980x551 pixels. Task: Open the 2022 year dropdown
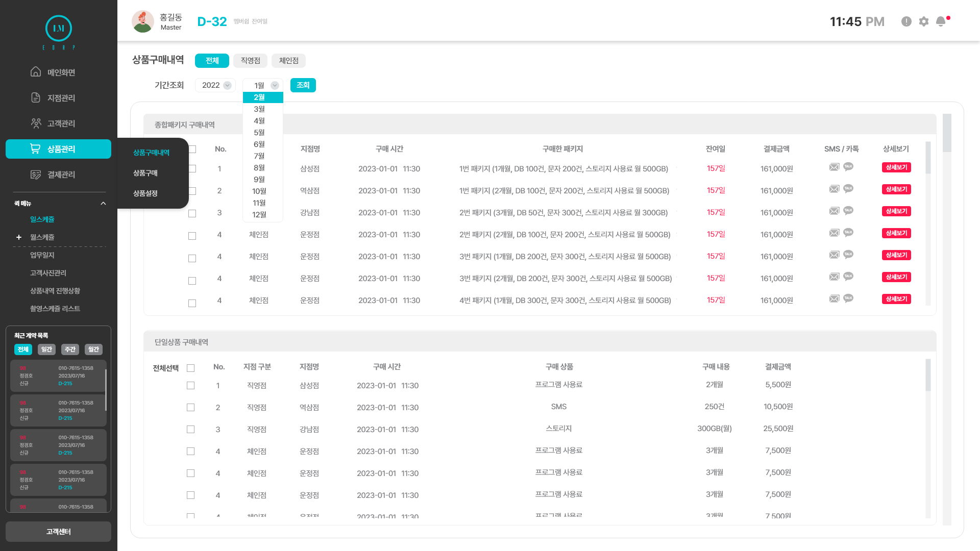(215, 85)
